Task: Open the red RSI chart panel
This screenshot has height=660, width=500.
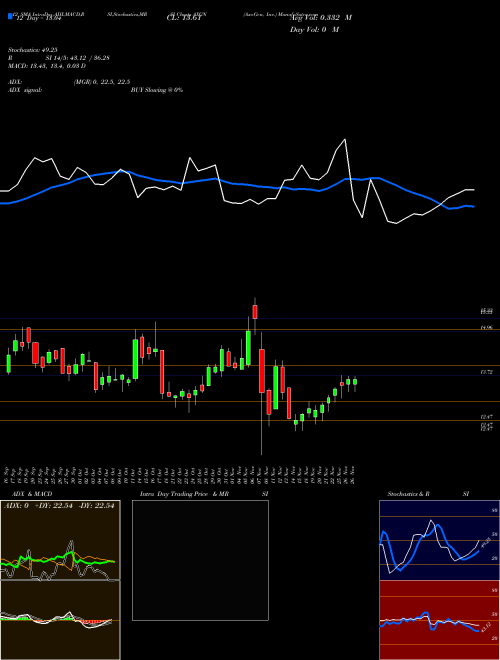Action: (x=439, y=620)
